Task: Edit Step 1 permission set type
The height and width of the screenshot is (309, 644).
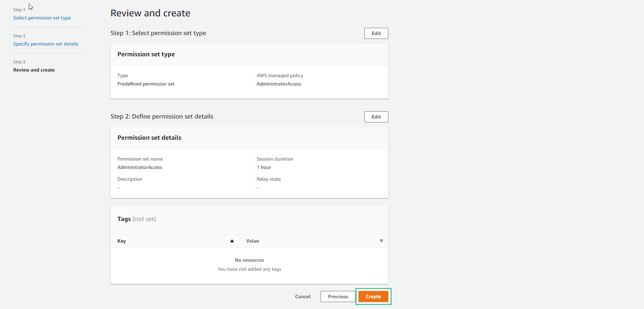Action: 376,33
